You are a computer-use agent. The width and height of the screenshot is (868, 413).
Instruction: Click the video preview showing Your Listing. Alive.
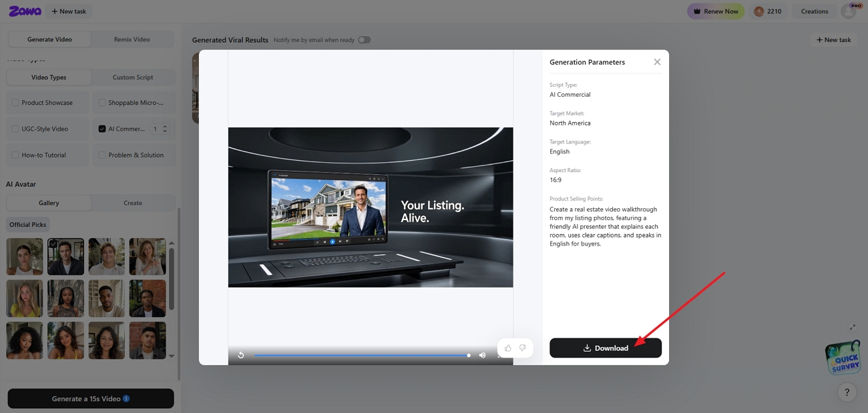[x=371, y=208]
